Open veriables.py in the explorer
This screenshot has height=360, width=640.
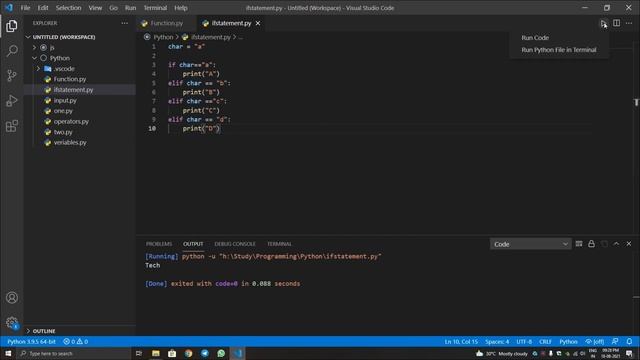[70, 142]
